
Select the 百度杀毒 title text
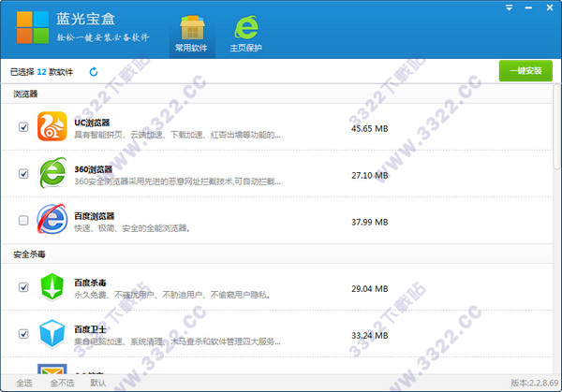(90, 283)
